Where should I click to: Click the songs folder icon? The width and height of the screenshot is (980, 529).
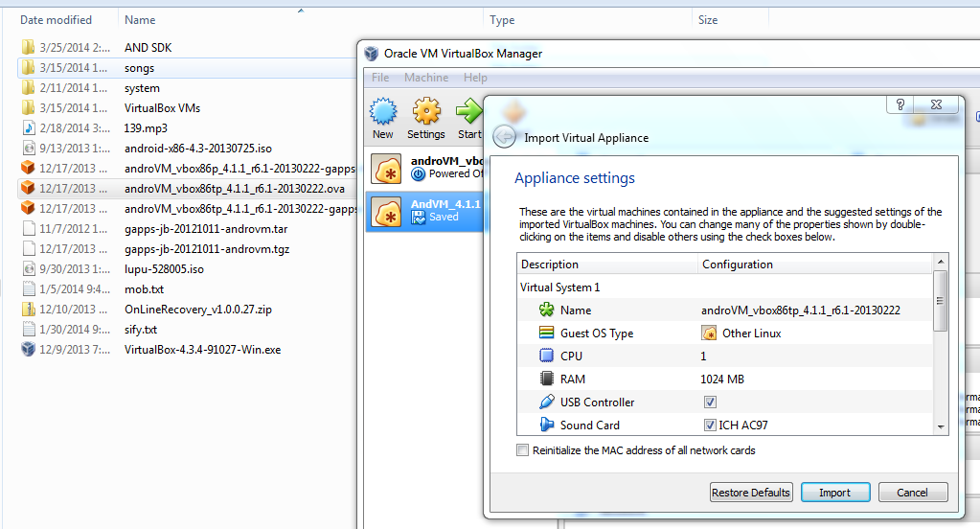pos(28,67)
